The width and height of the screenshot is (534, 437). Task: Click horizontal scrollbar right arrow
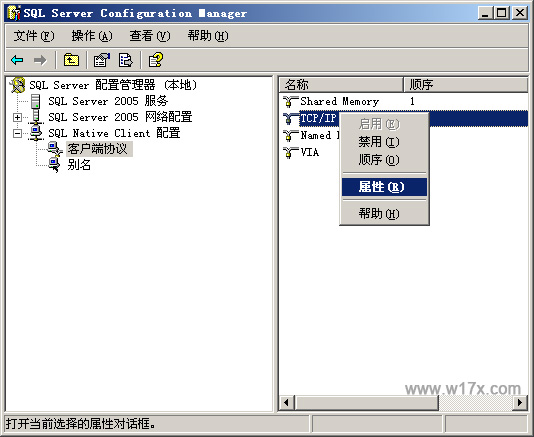(x=520, y=403)
